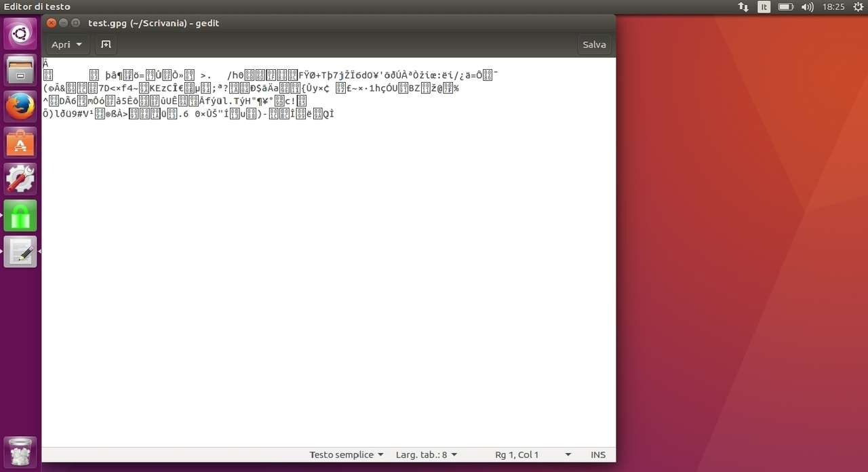Screen dimensions: 868x472
Task: Maximize the gedit window
Action: pyautogui.click(x=75, y=23)
